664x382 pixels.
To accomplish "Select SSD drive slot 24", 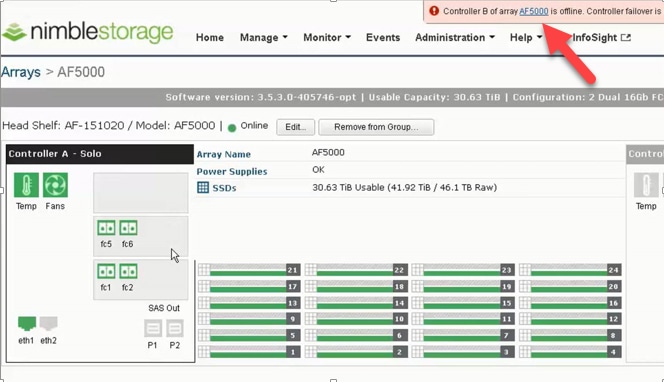I will pyautogui.click(x=570, y=270).
